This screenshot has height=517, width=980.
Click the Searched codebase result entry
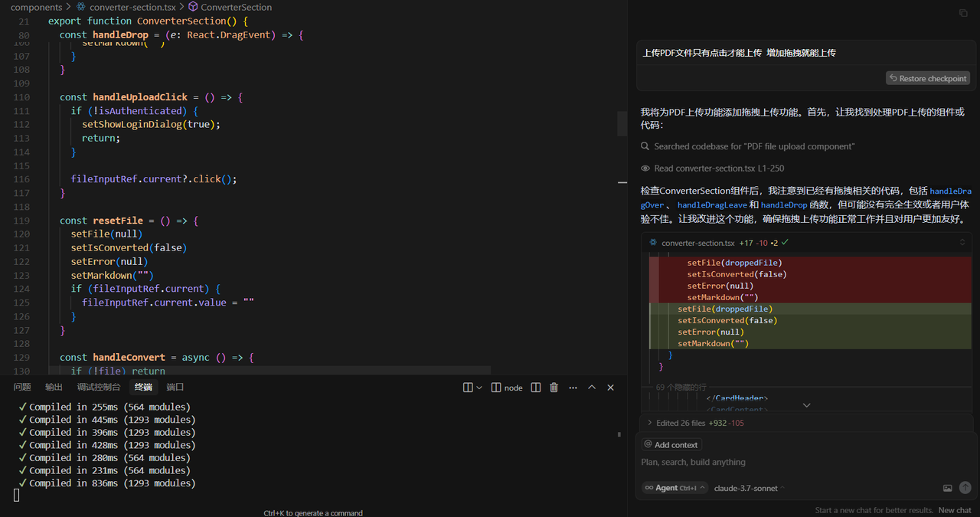pos(754,146)
